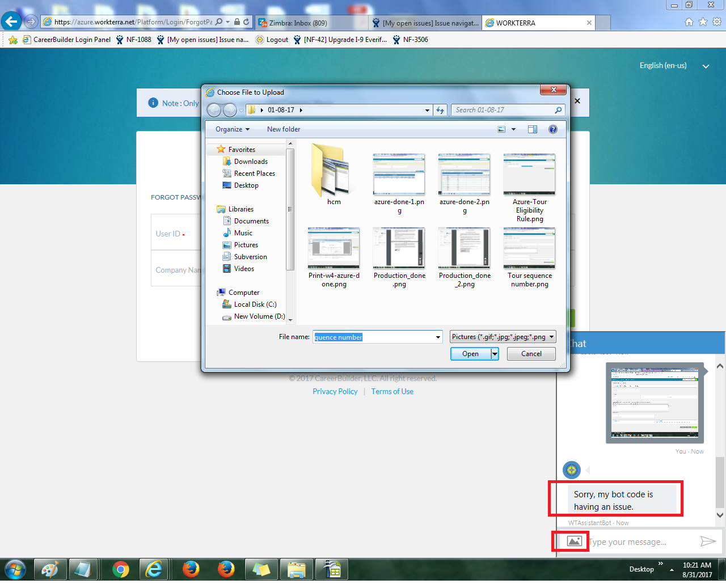Open dialog Help via question mark icon
Screen dimensions: 726x588
(552, 129)
